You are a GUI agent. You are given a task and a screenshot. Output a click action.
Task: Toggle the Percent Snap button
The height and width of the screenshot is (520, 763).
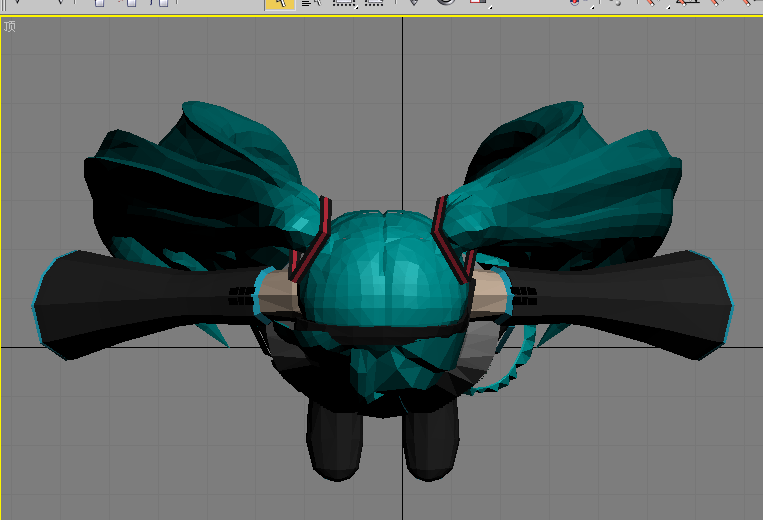716,2
